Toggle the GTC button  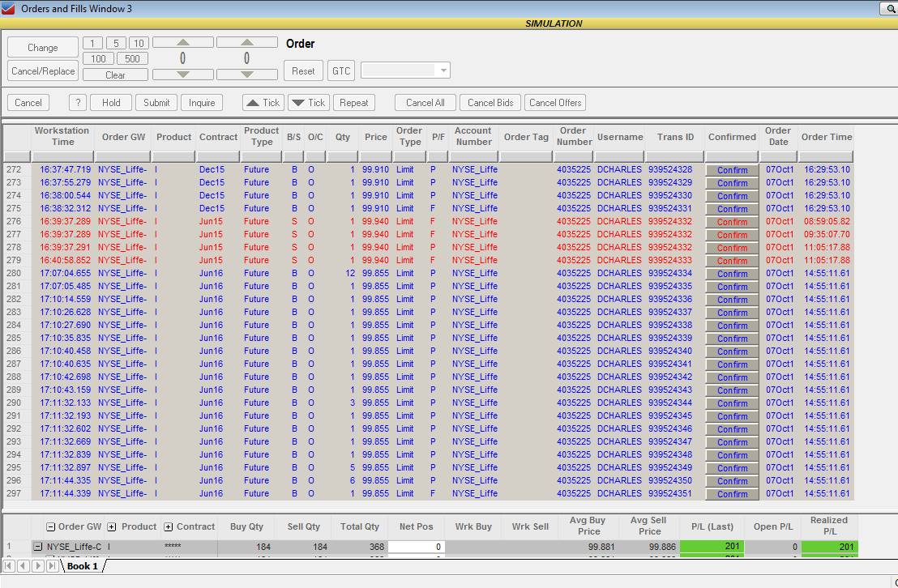[x=341, y=70]
